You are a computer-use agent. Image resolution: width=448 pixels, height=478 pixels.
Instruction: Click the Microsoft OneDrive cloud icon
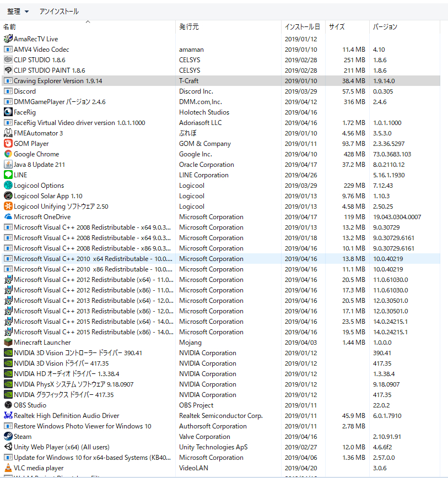point(8,217)
